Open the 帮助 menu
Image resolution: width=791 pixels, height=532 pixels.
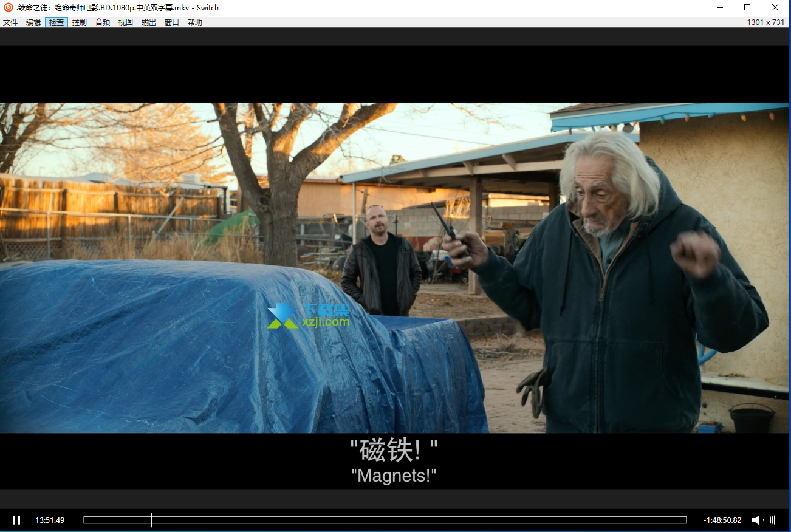tap(195, 22)
